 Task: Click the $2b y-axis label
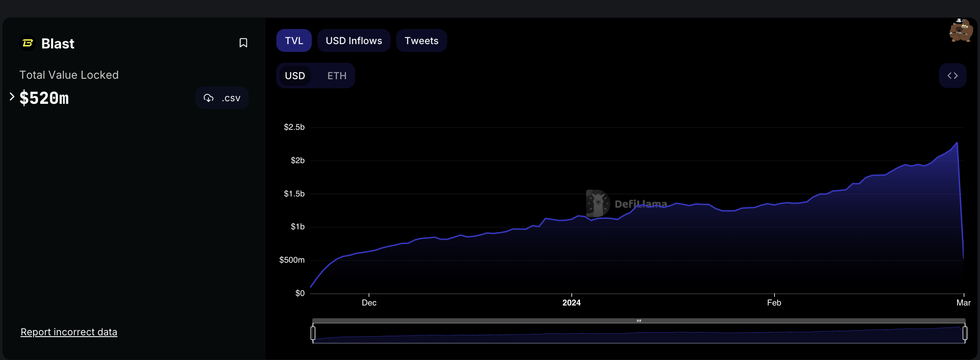298,161
